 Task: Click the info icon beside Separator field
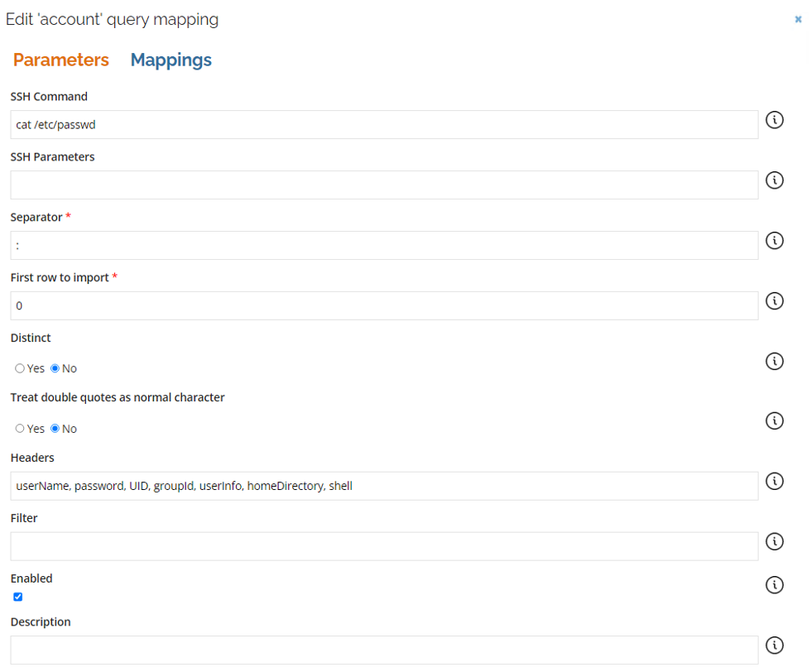775,241
